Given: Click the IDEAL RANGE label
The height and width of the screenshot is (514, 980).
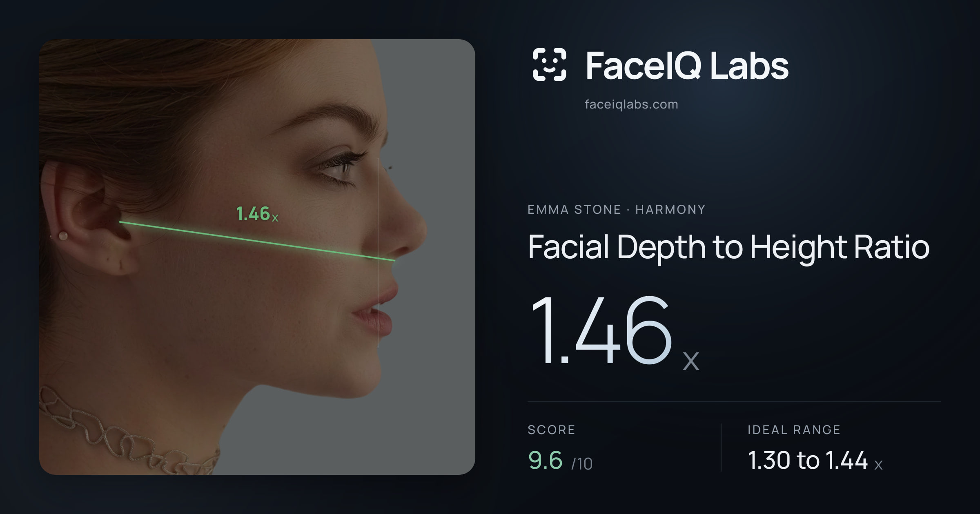Looking at the screenshot, I should pyautogui.click(x=794, y=430).
